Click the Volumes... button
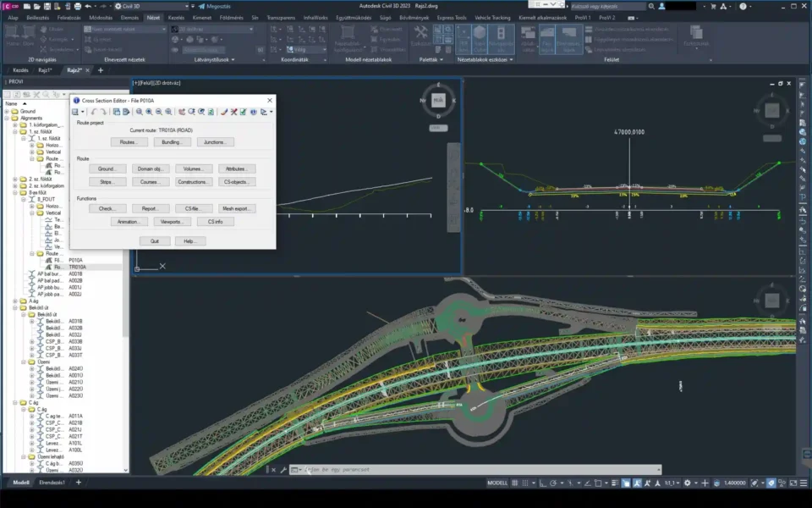Screen dimensions: 812x508 click(x=194, y=169)
